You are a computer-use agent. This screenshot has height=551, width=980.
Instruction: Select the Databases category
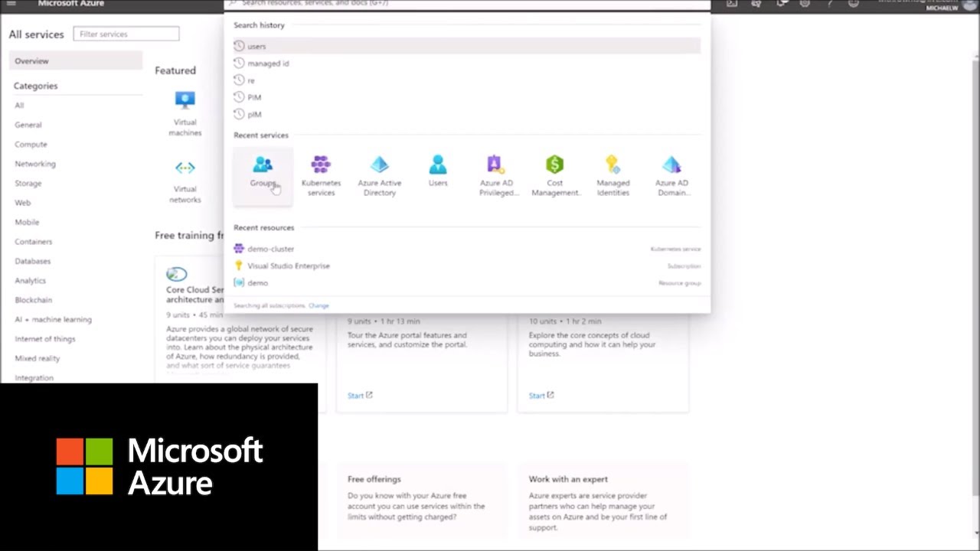[33, 261]
